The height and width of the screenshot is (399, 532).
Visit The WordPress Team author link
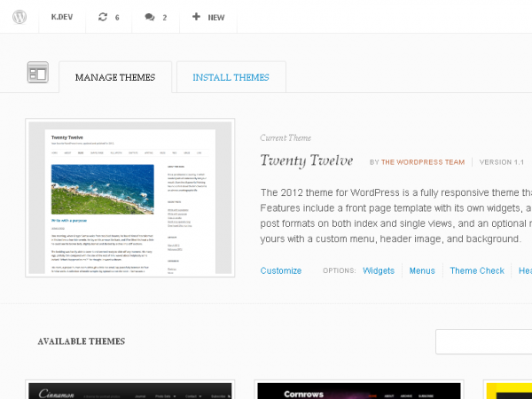423,162
